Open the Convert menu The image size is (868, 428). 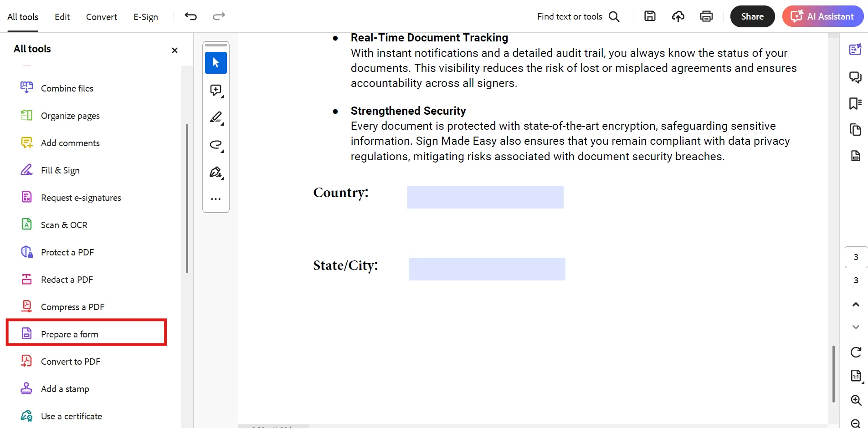tap(102, 17)
